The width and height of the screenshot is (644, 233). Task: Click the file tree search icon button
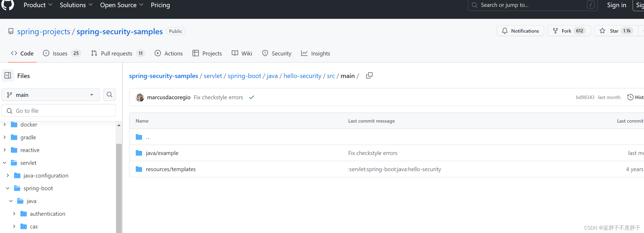109,94
